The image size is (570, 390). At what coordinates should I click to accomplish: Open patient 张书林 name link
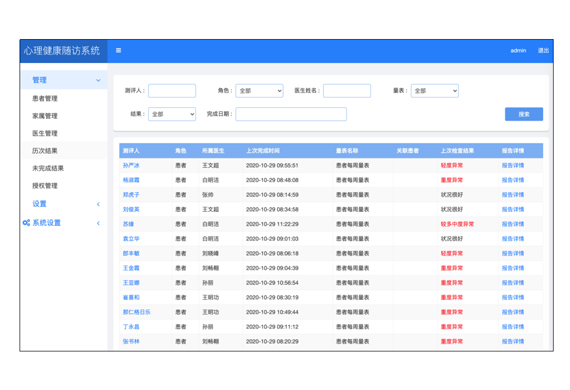(131, 341)
